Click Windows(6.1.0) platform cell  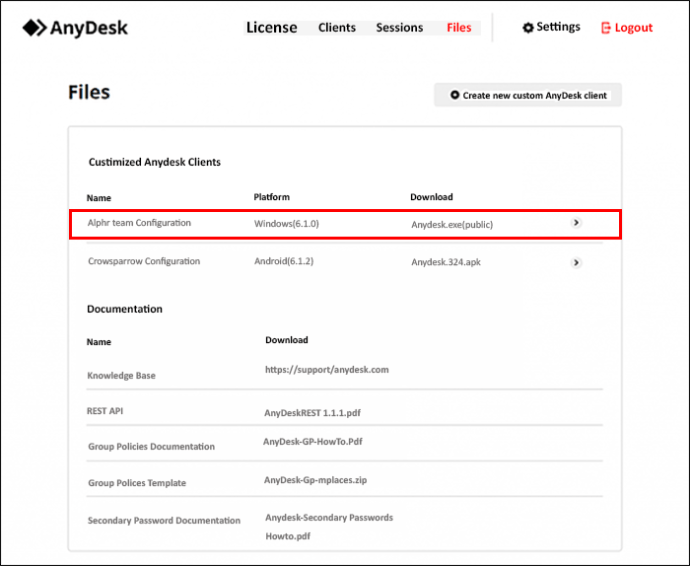pos(286,224)
